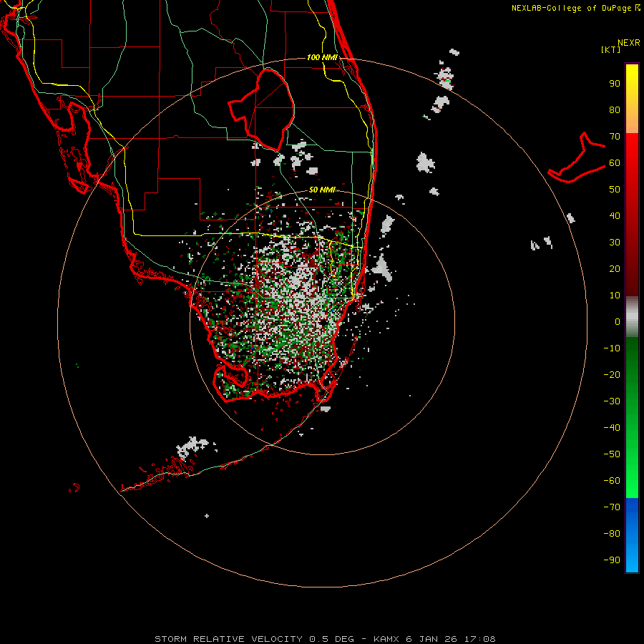Click the Storm Relative Velocity caption at bottom
This screenshot has height=644, width=644.
click(x=325, y=639)
